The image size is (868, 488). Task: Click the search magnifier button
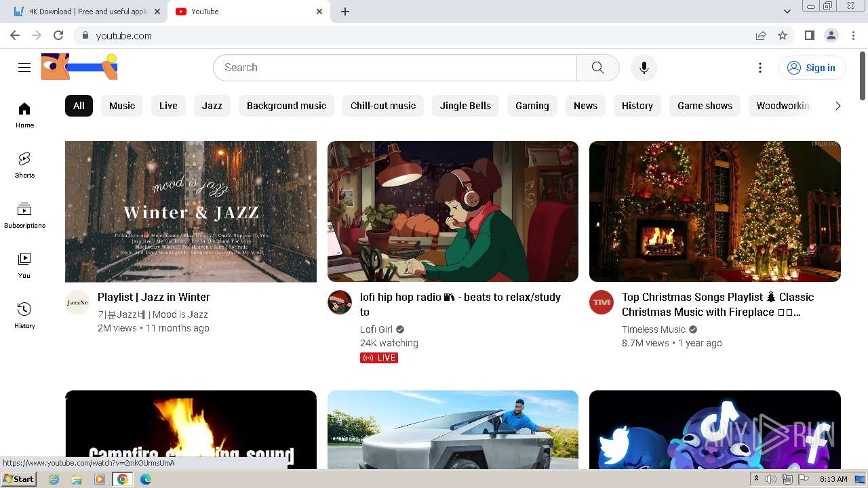[x=597, y=67]
